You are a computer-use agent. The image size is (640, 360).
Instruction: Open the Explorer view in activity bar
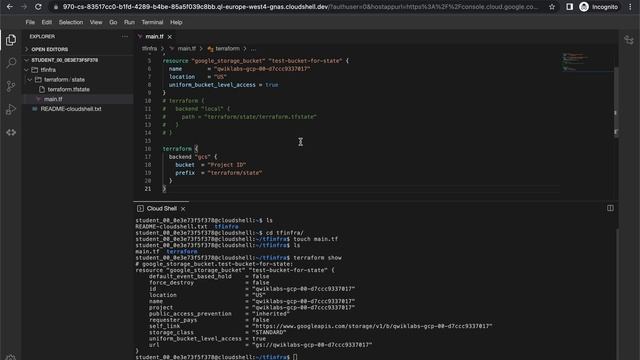pyautogui.click(x=11, y=40)
